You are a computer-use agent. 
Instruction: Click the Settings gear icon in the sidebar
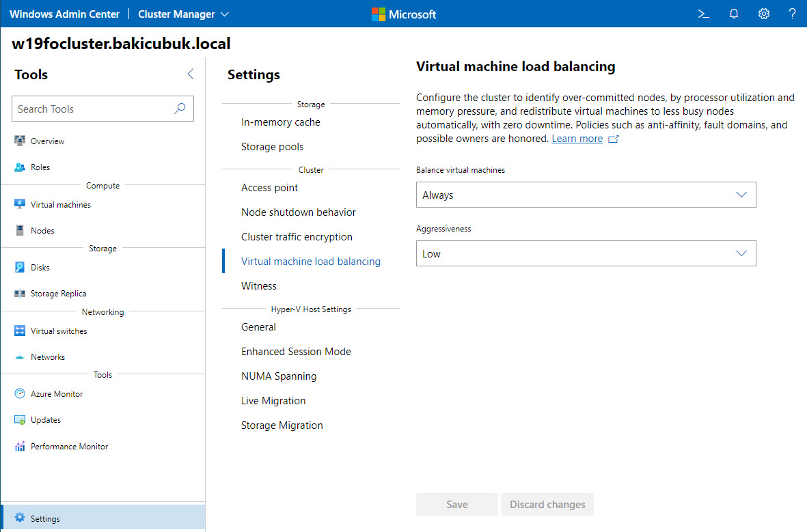pos(20,518)
